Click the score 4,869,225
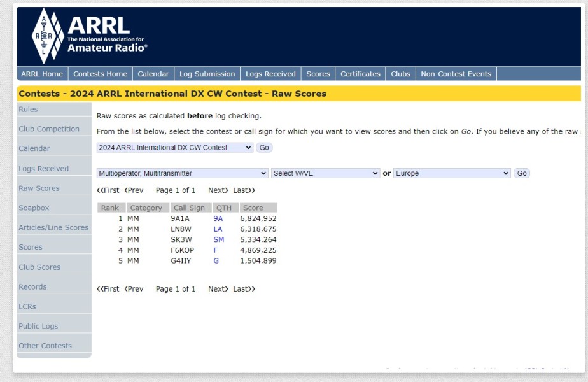Screen dimensions: 588x382 point(258,250)
